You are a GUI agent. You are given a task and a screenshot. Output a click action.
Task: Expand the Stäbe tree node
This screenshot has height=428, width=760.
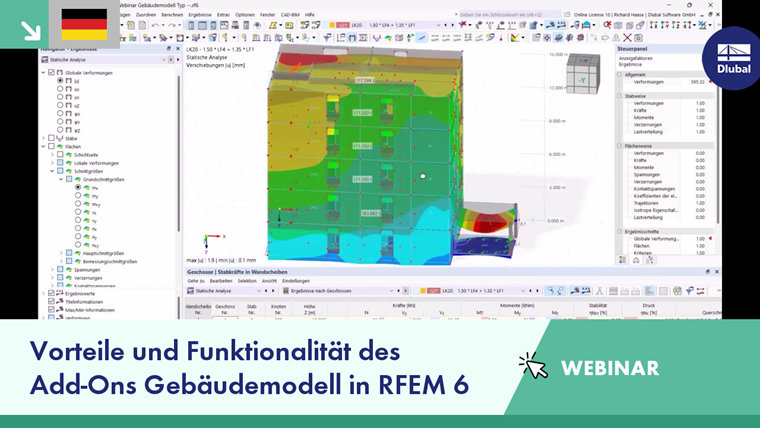(43, 138)
